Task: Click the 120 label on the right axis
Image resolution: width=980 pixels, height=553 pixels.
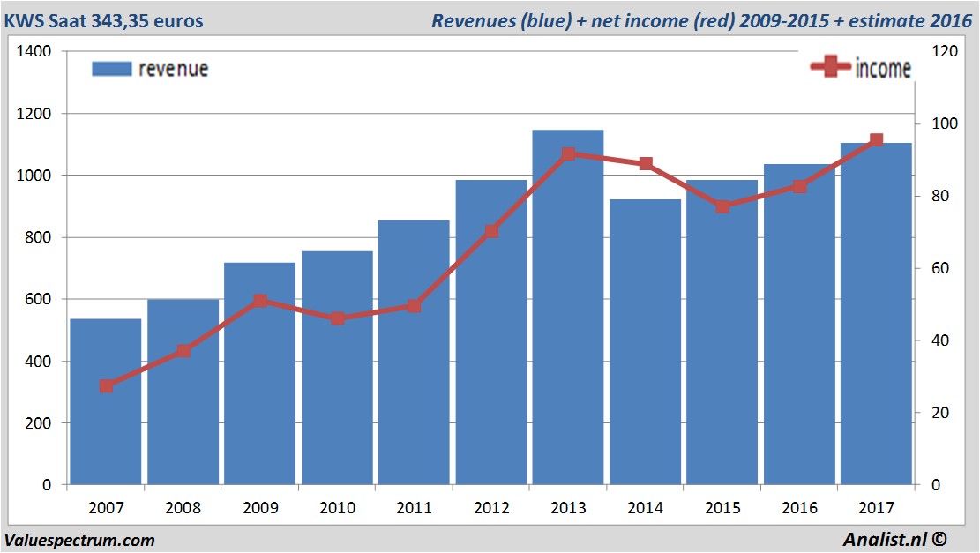Action: [x=945, y=52]
